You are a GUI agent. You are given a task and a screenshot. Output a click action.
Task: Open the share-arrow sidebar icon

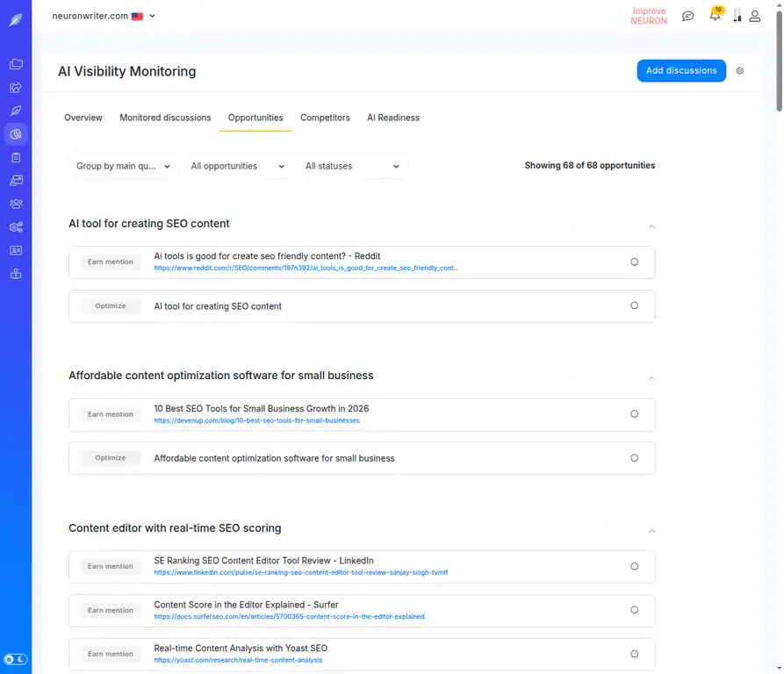point(16,88)
